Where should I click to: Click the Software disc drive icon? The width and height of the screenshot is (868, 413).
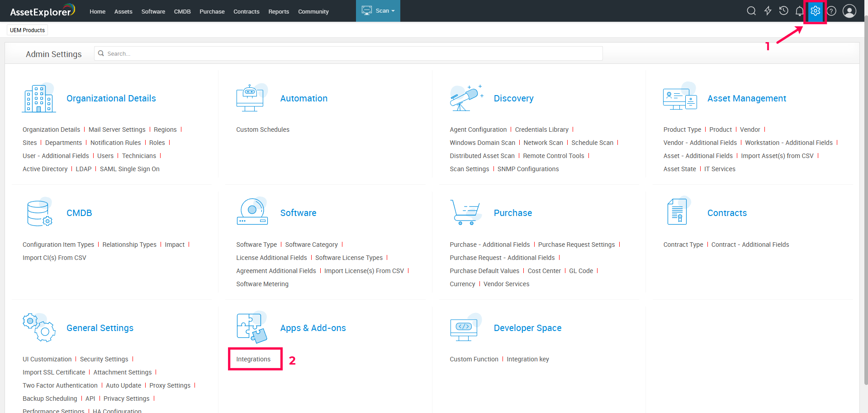coord(252,212)
